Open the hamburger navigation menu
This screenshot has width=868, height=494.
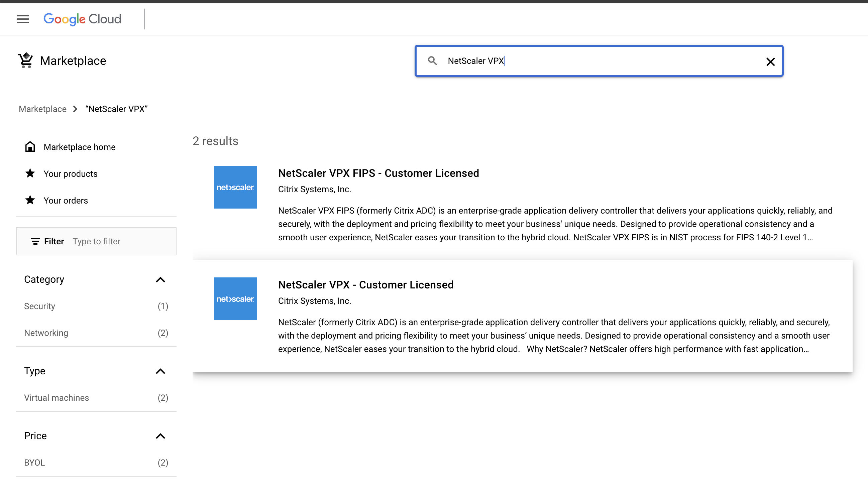23,19
